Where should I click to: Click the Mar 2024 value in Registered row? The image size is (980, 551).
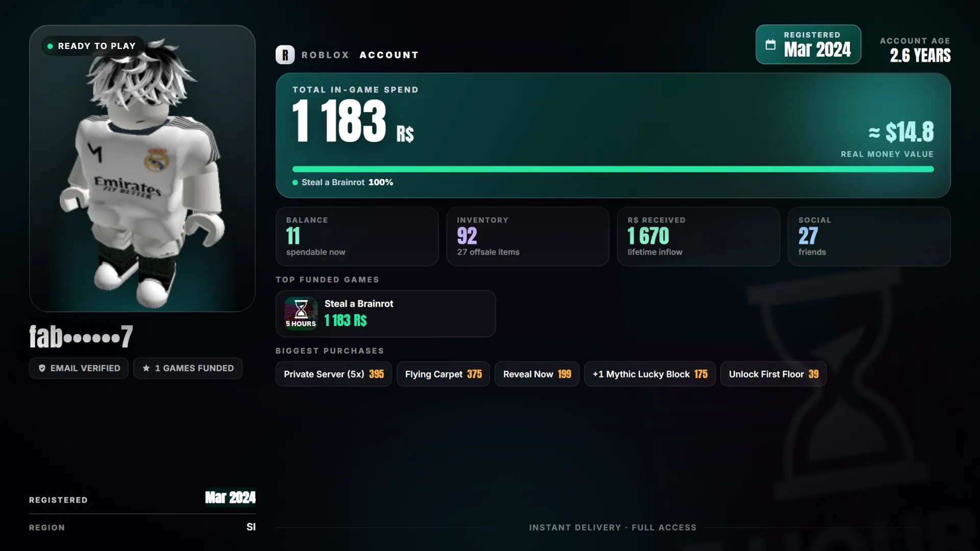click(230, 497)
